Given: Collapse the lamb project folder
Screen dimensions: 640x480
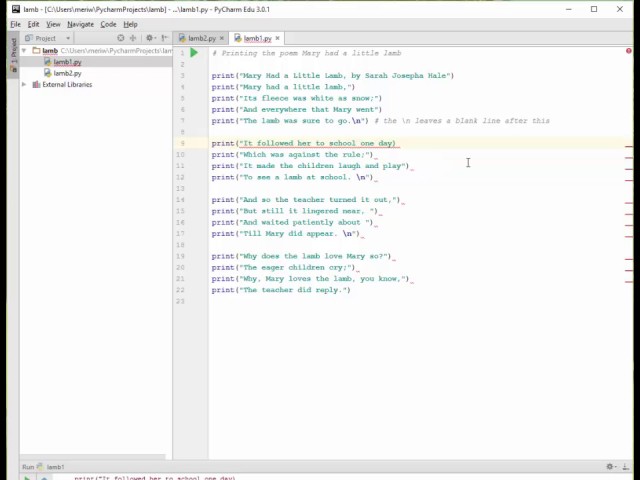Looking at the screenshot, I should 24,51.
